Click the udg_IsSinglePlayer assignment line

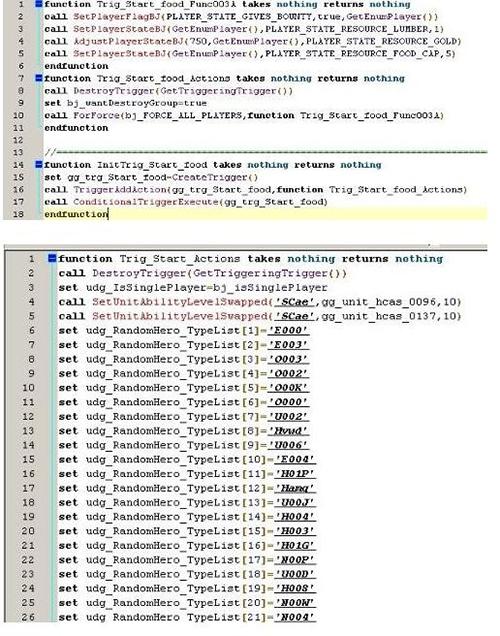click(193, 288)
